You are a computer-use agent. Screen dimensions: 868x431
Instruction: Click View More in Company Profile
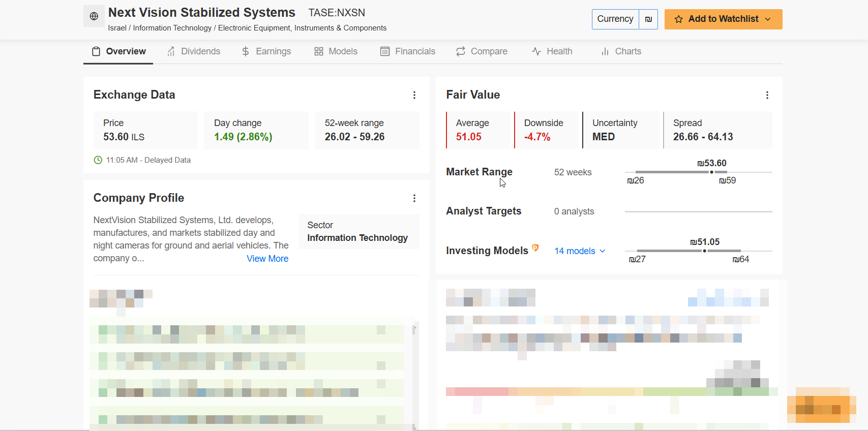(267, 259)
